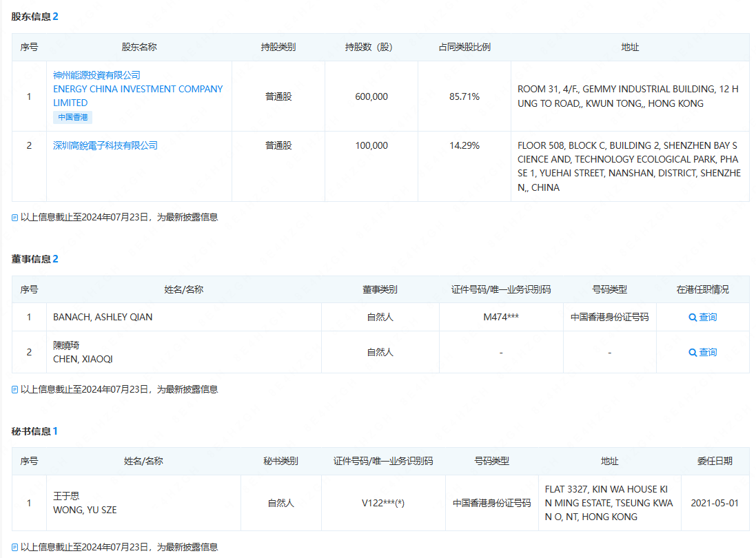Image resolution: width=756 pixels, height=558 pixels.
Task: Click the 持股数（股） column header
Action: coord(371,48)
